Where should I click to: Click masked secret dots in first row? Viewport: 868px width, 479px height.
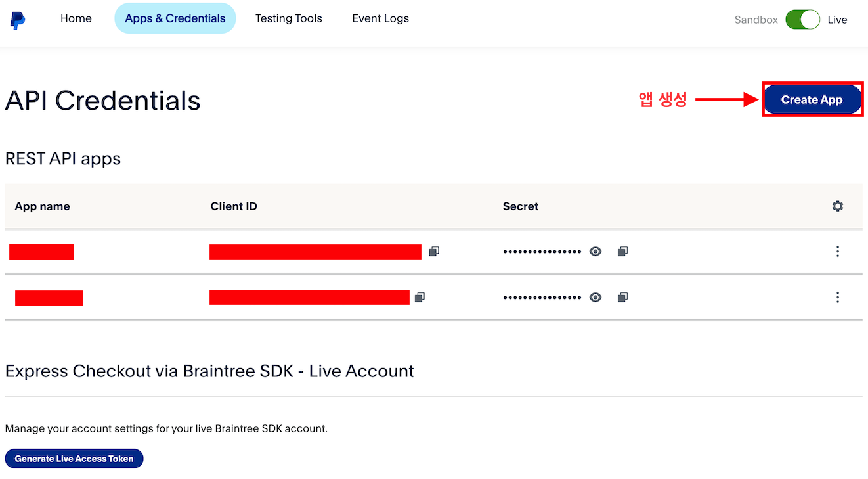pyautogui.click(x=542, y=252)
